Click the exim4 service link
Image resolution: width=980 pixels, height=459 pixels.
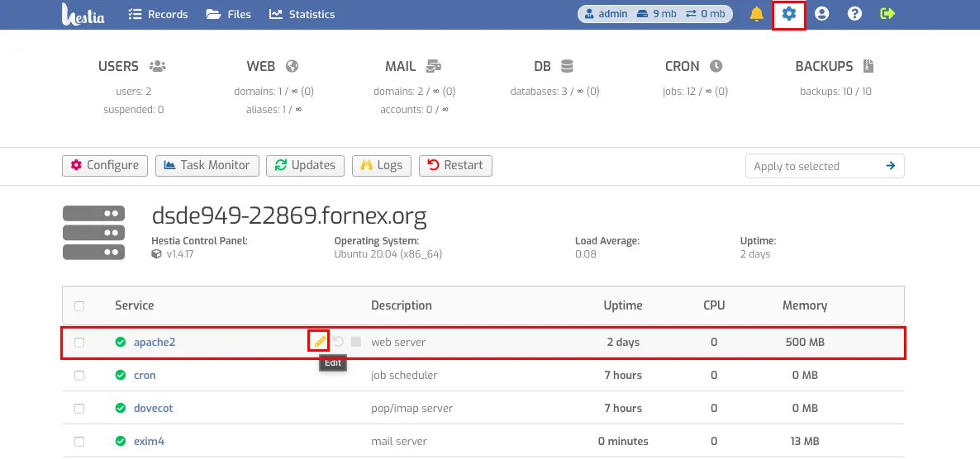(x=149, y=441)
